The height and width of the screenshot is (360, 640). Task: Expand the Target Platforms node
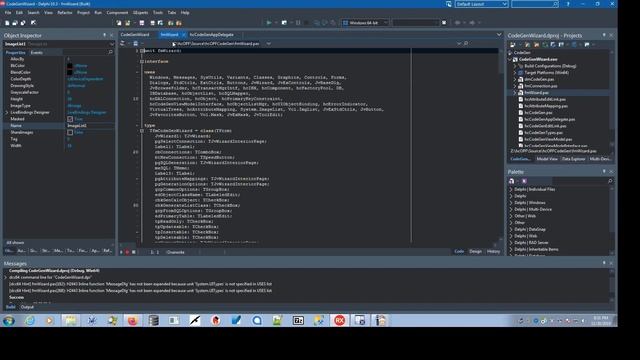click(x=516, y=73)
